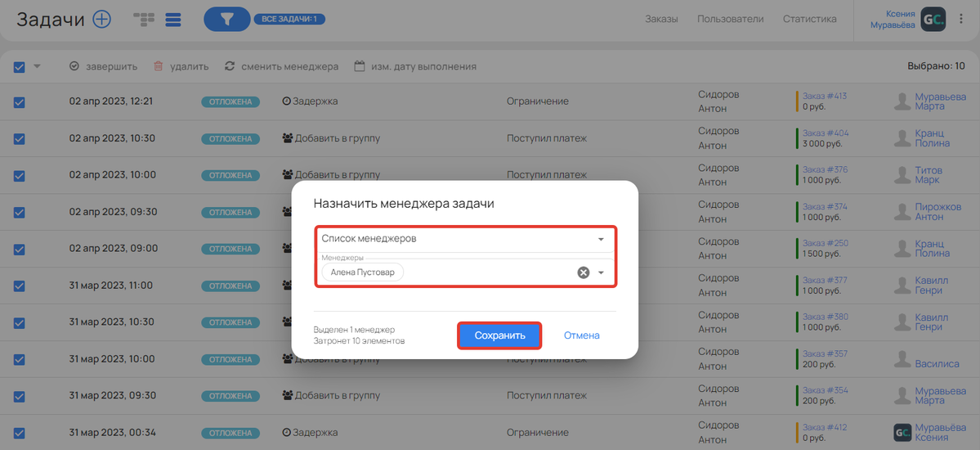The image size is (980, 450).
Task: Click the GC avatar in the header
Action: pos(935,20)
